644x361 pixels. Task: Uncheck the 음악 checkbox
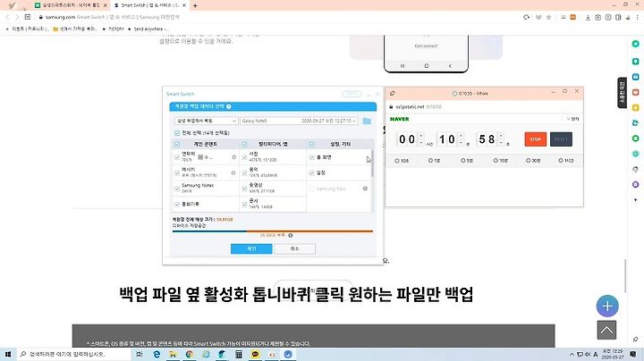click(244, 172)
